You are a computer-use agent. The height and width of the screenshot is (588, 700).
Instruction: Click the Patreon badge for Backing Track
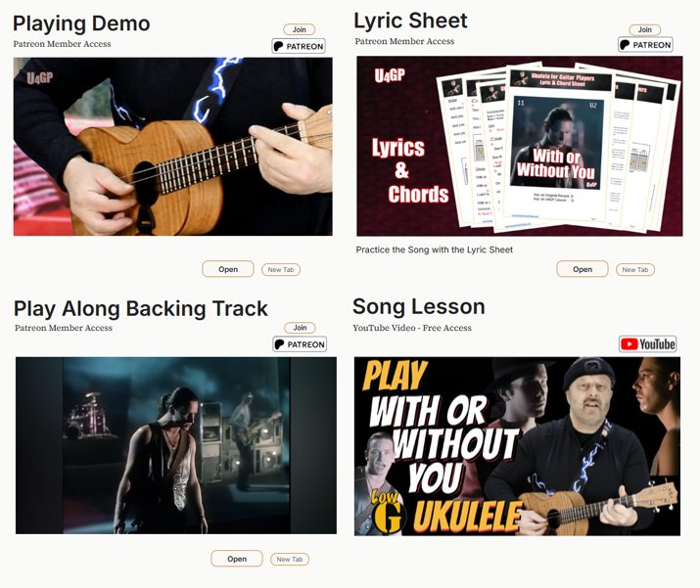point(300,344)
